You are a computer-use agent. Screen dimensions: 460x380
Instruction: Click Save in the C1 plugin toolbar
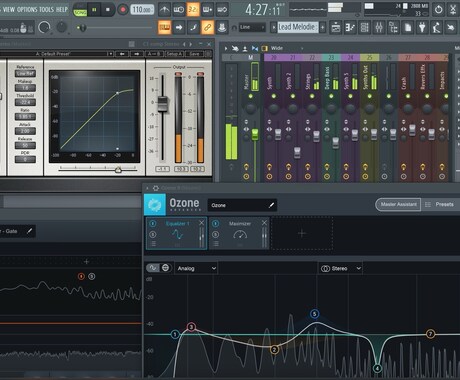point(194,54)
